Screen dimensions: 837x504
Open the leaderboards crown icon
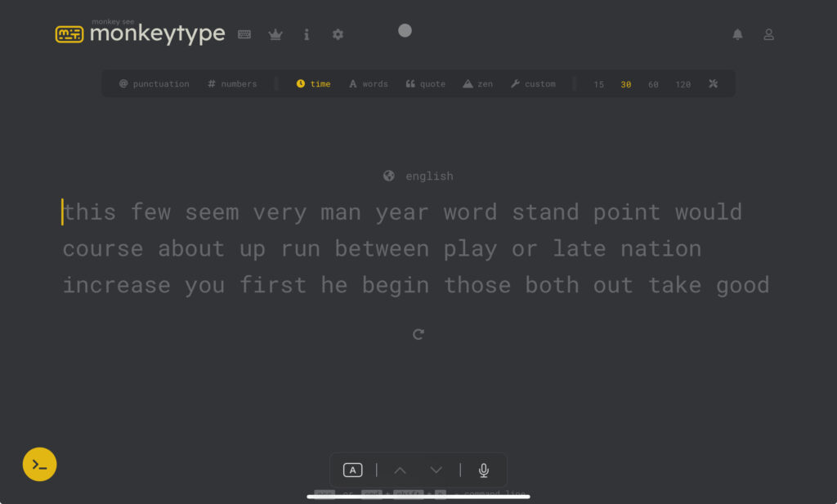(275, 34)
